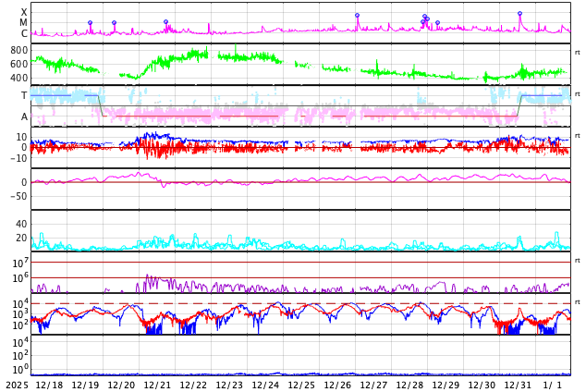
Task: Click the A label on third panel
Action: [24, 116]
